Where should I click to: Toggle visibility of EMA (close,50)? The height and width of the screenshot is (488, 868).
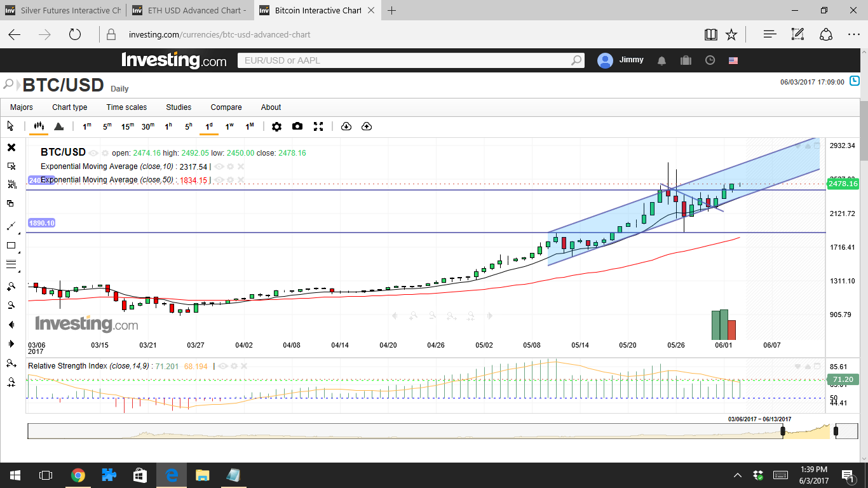219,180
